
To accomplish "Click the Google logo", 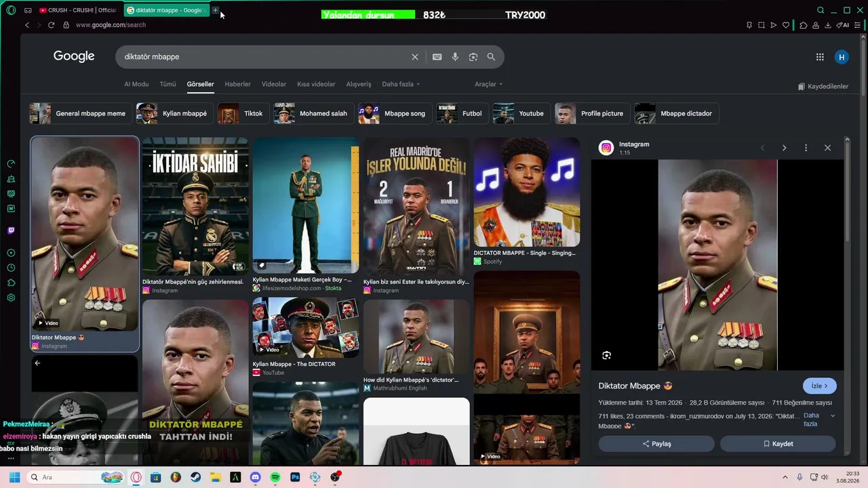I will (x=74, y=56).
